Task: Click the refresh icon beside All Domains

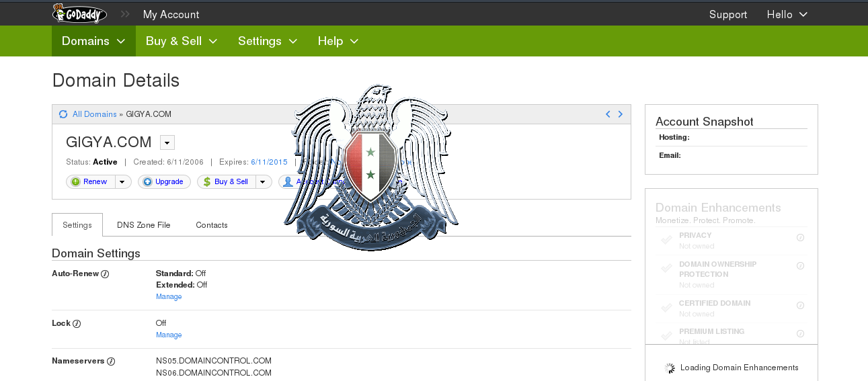Action: (63, 114)
